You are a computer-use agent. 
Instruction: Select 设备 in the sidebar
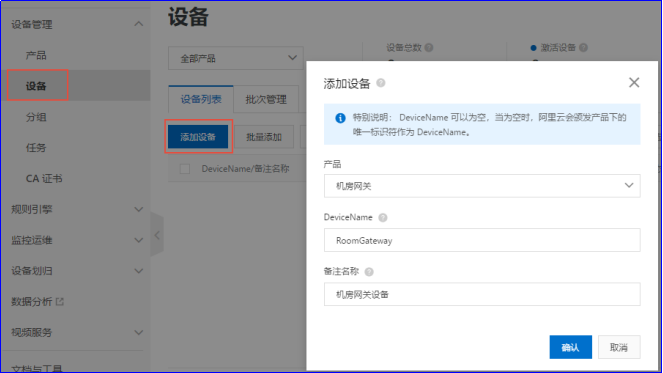[36, 86]
